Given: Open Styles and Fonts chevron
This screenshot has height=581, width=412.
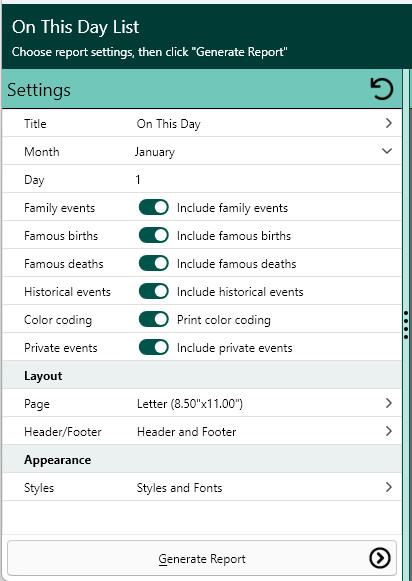Looking at the screenshot, I should coord(388,487).
